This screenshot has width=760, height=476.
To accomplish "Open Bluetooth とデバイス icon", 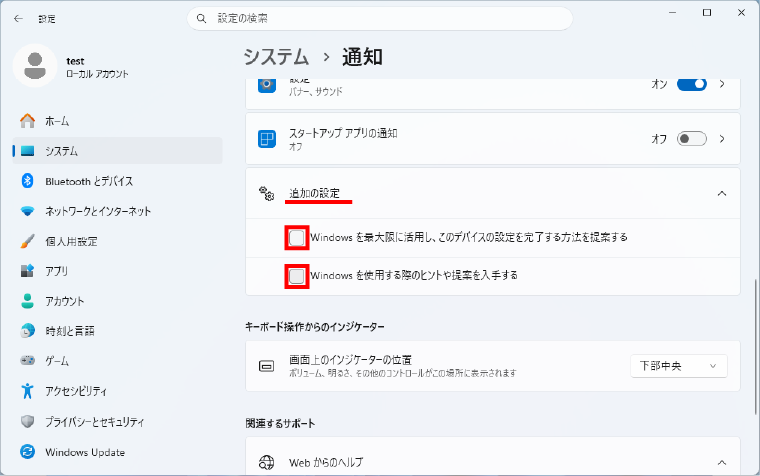I will [28, 181].
